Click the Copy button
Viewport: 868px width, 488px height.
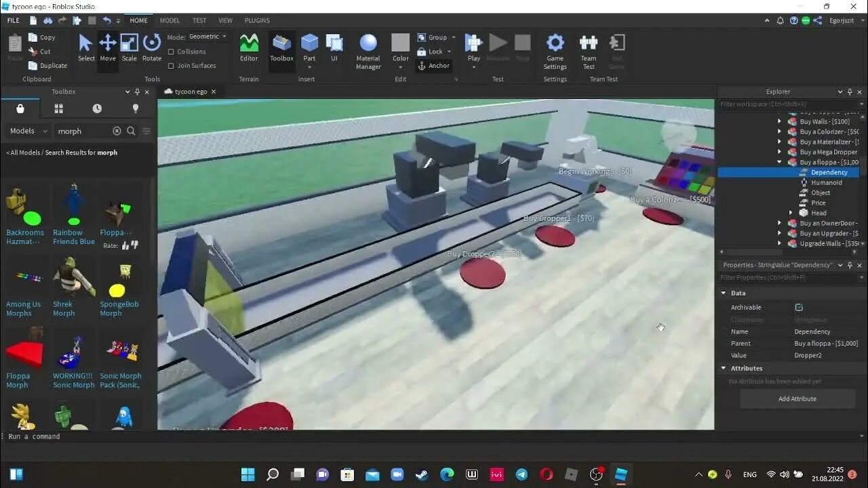point(42,37)
